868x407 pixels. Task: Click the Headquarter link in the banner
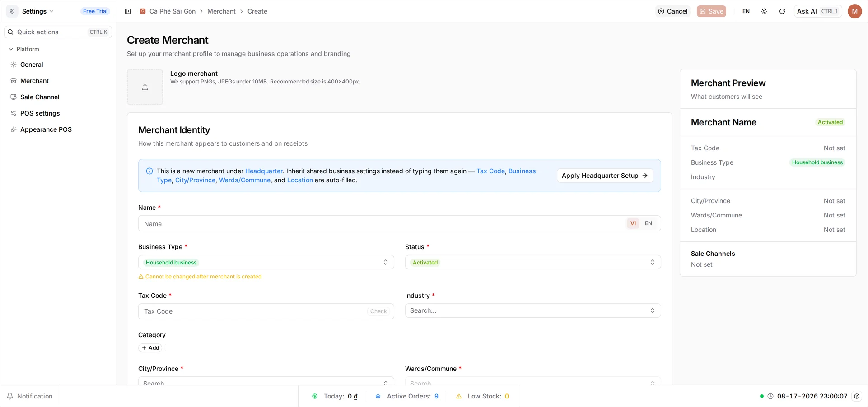[264, 171]
